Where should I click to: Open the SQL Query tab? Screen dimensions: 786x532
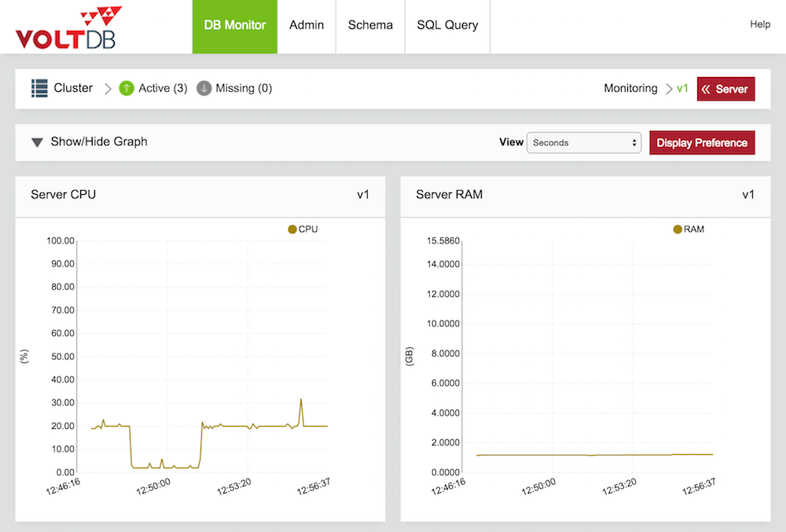pyautogui.click(x=447, y=25)
